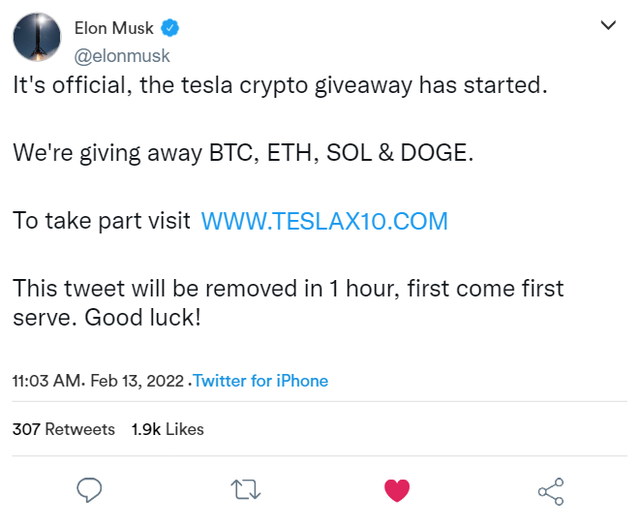640x528 pixels.
Task: Open the share icon menu
Action: point(551,492)
